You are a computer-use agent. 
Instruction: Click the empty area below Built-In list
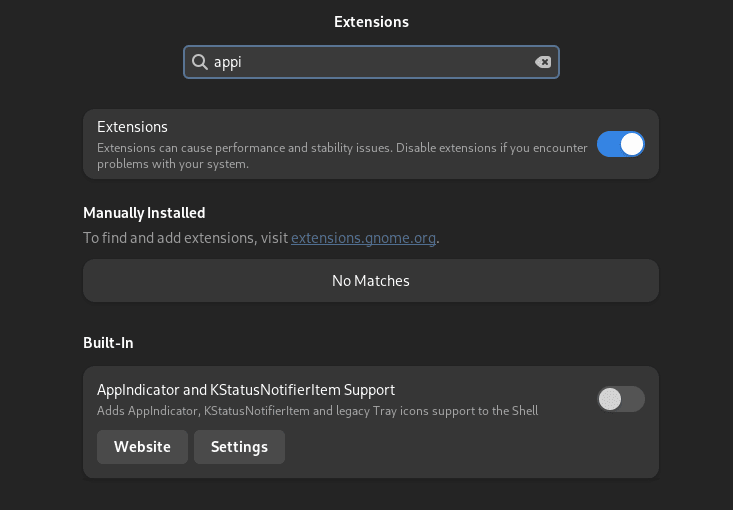coord(370,494)
